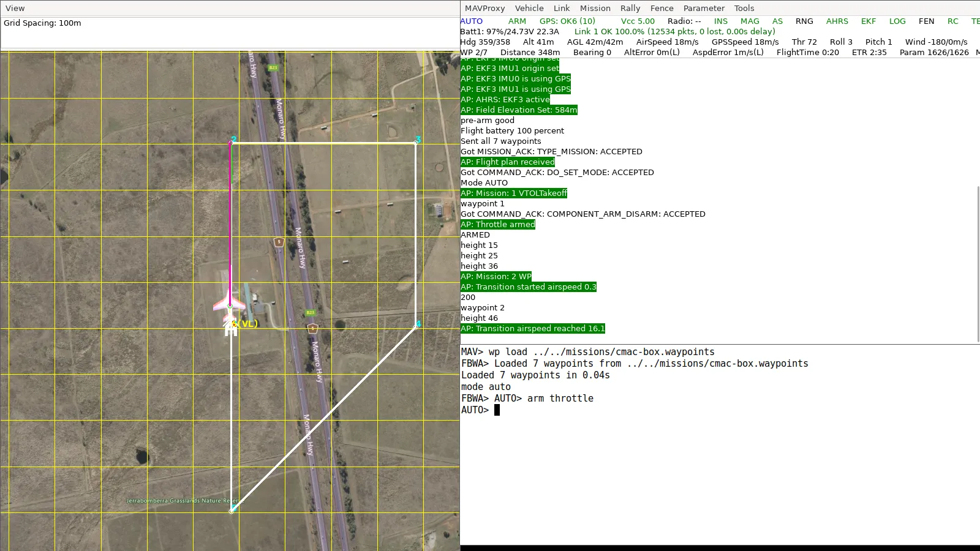Click the console message scrollbar
Image resolution: width=980 pixels, height=551 pixels.
978,263
